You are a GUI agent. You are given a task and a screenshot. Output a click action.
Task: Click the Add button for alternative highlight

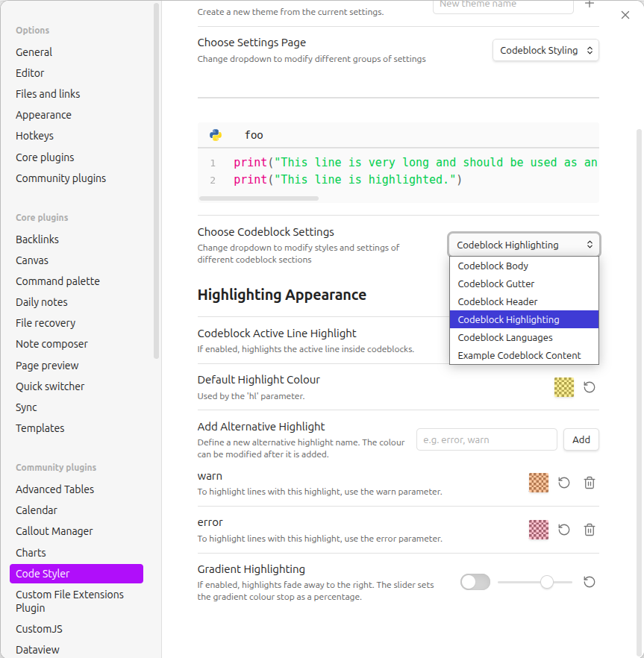click(x=581, y=439)
